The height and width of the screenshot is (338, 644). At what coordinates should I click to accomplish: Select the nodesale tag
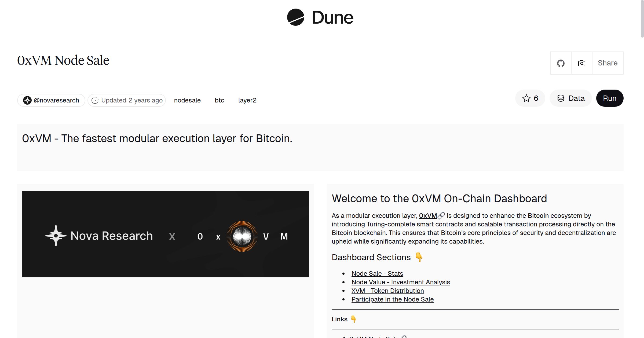187,100
